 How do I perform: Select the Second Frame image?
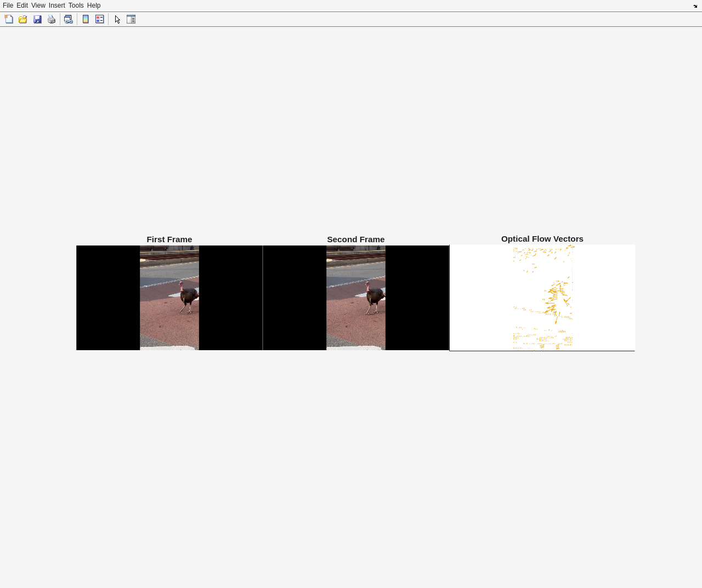[x=356, y=298]
